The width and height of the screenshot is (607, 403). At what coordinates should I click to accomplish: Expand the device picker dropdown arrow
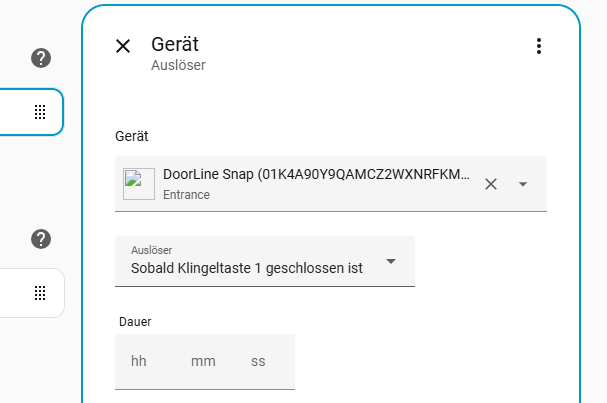(522, 184)
